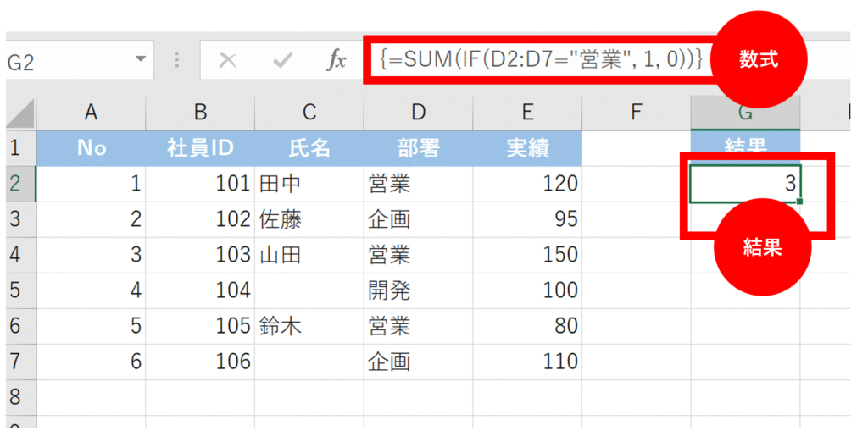This screenshot has height=442, width=868.
Task: Click the cancel (X) formula bar icon
Action: (228, 60)
